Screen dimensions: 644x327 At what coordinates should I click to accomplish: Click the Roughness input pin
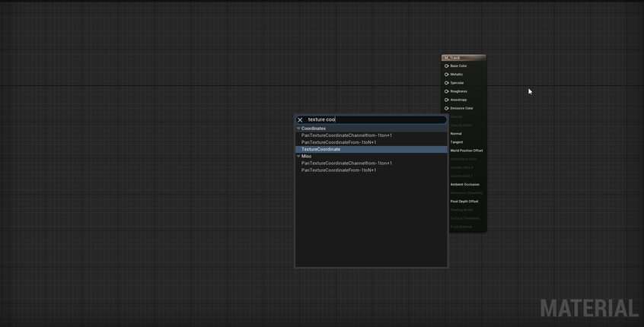[447, 91]
